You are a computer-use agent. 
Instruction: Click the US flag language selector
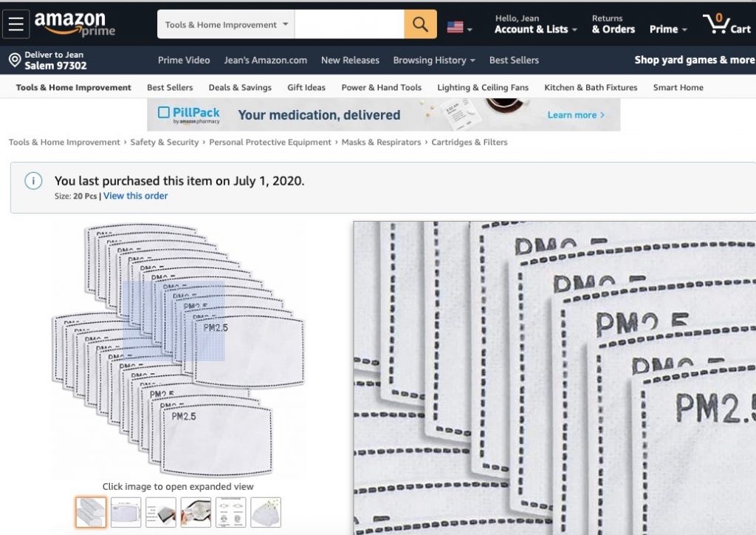pos(458,27)
